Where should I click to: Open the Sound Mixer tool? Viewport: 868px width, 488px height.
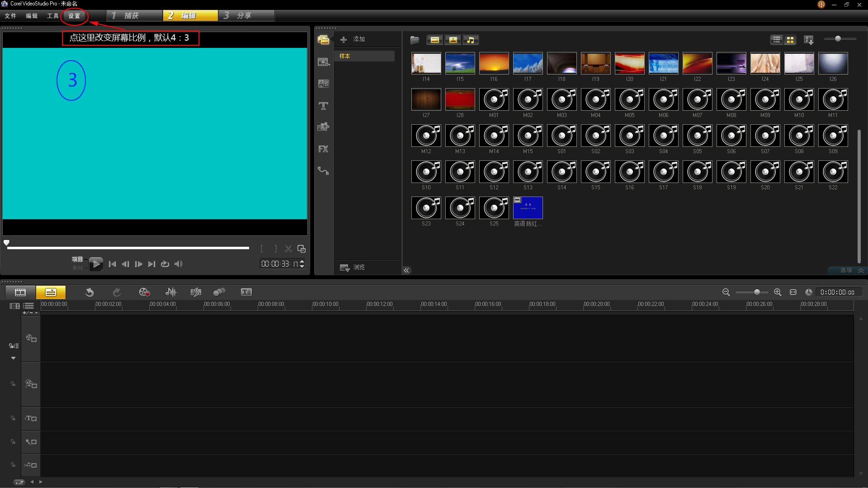171,292
